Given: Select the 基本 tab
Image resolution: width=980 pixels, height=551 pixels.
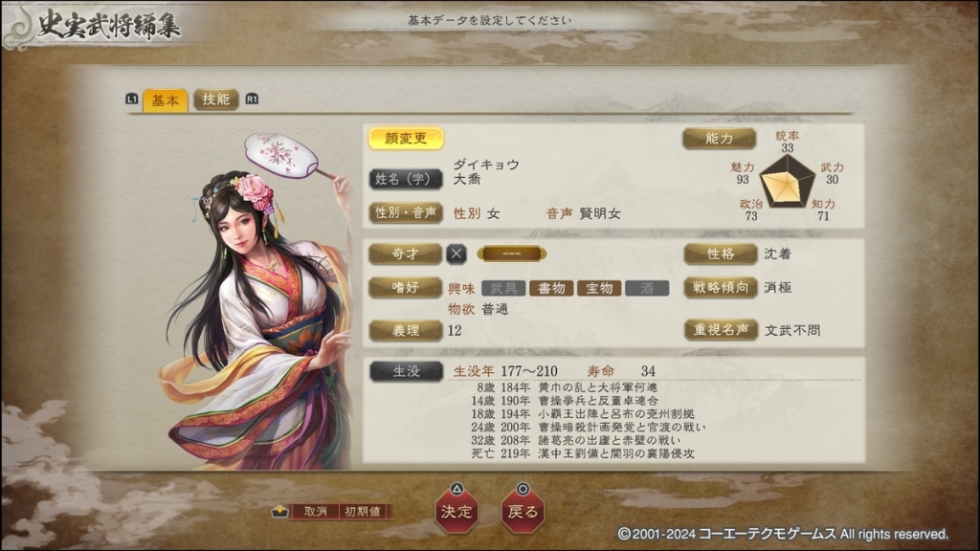Looking at the screenshot, I should click(x=165, y=99).
